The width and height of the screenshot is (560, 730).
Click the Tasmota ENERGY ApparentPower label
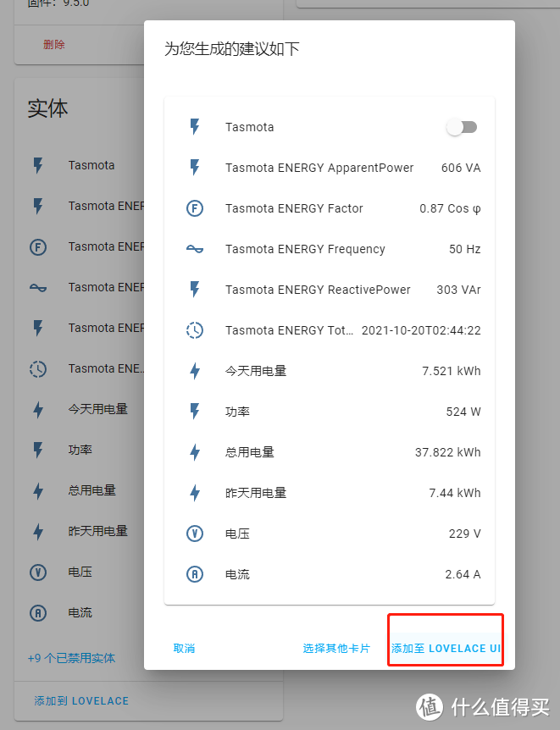coord(319,168)
